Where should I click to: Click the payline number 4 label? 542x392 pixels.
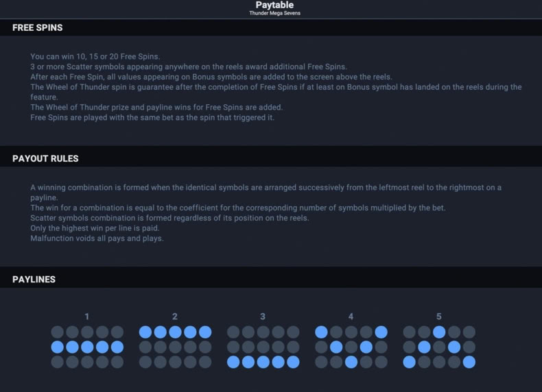pyautogui.click(x=351, y=317)
